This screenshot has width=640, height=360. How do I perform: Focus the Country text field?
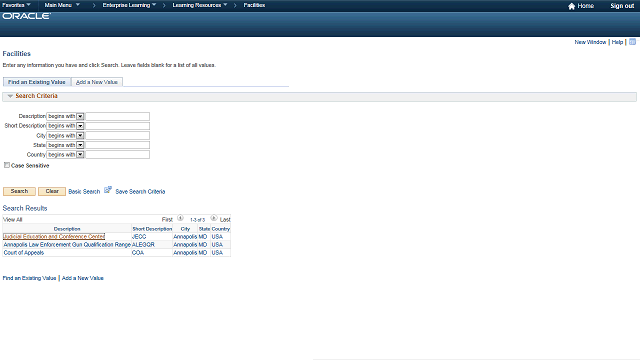point(118,155)
